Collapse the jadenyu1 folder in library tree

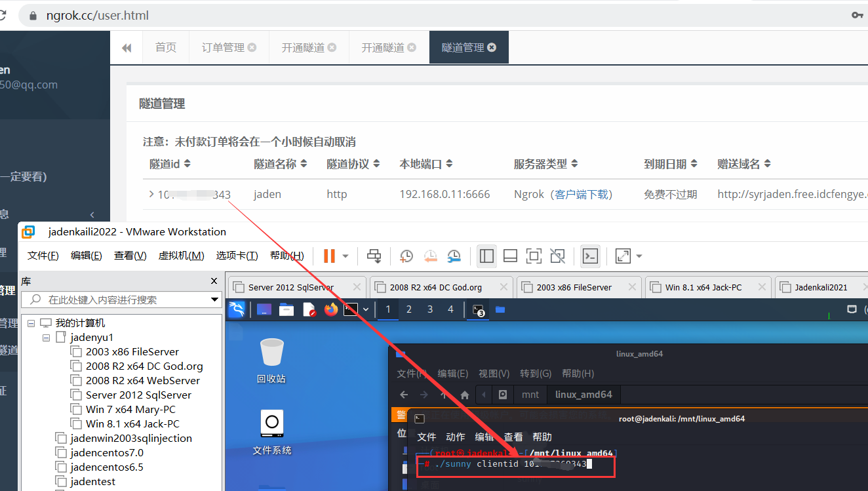pyautogui.click(x=47, y=338)
